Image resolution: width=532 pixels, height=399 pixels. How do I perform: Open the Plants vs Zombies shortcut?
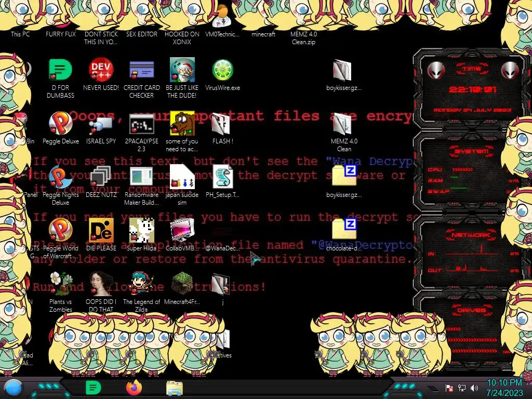click(x=60, y=284)
